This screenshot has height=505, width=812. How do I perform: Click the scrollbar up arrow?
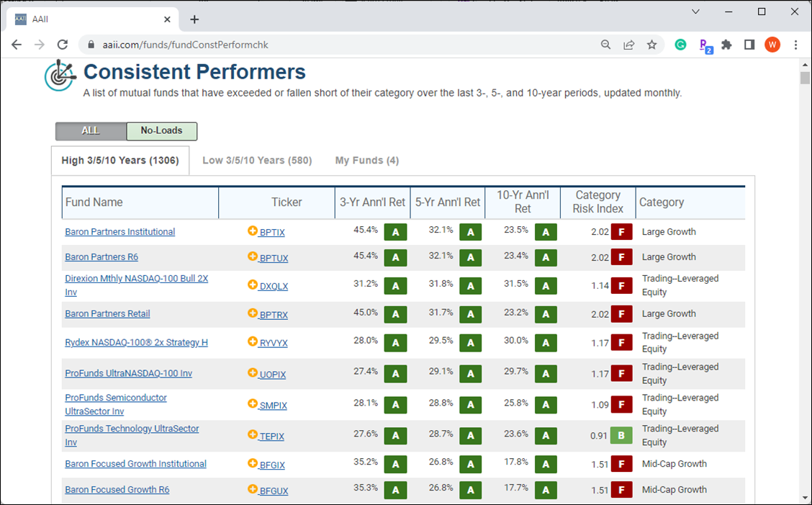click(x=804, y=64)
